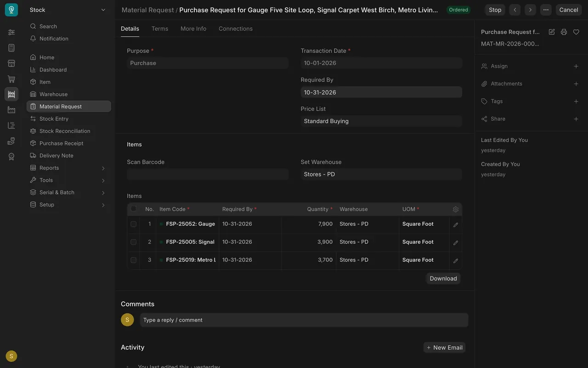The height and width of the screenshot is (368, 588).
Task: Go to the next document
Action: (530, 10)
